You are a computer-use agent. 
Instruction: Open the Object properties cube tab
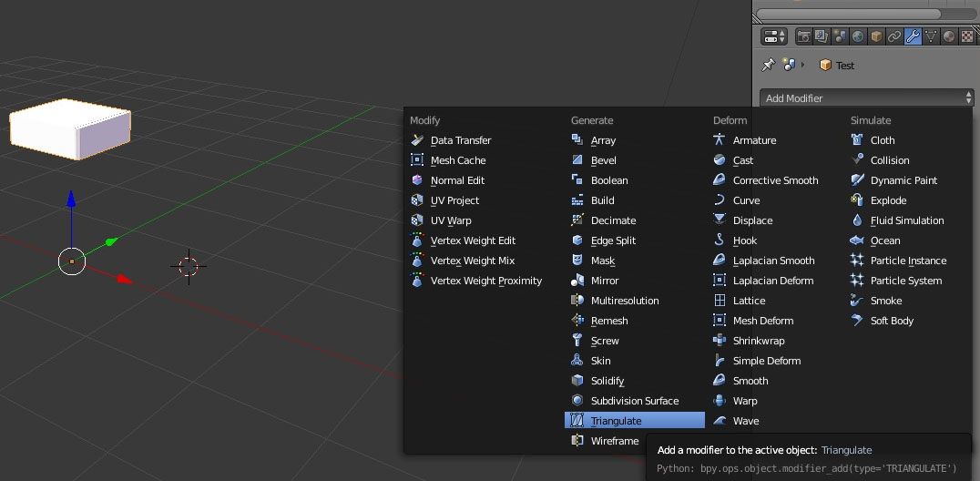click(876, 36)
